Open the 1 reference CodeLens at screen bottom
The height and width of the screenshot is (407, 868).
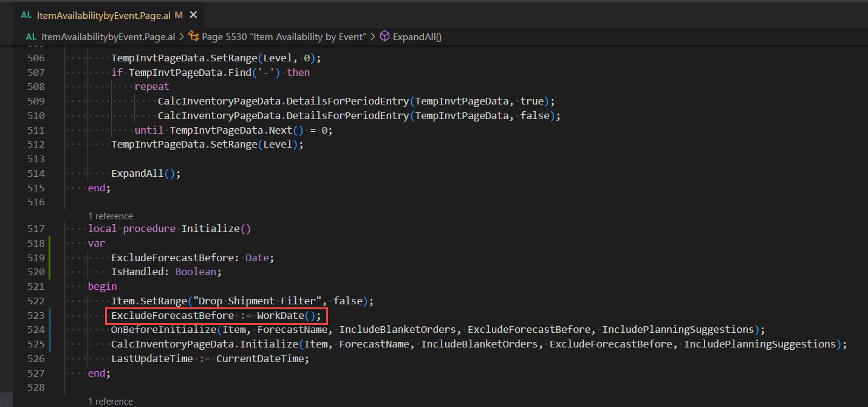coord(111,401)
